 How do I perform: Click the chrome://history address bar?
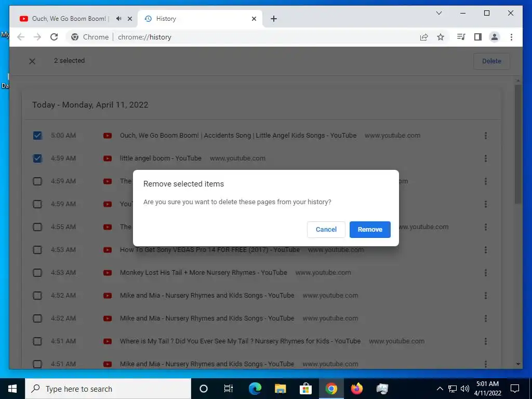tap(258, 37)
